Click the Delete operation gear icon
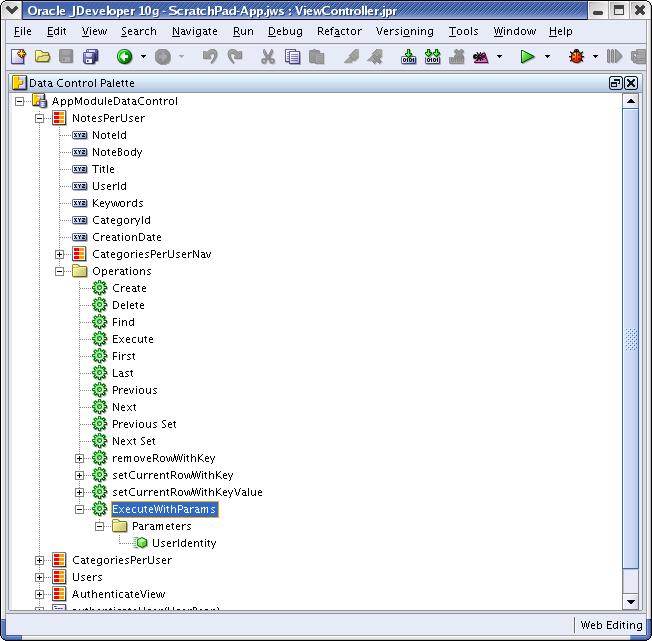652x641 pixels. 99,305
